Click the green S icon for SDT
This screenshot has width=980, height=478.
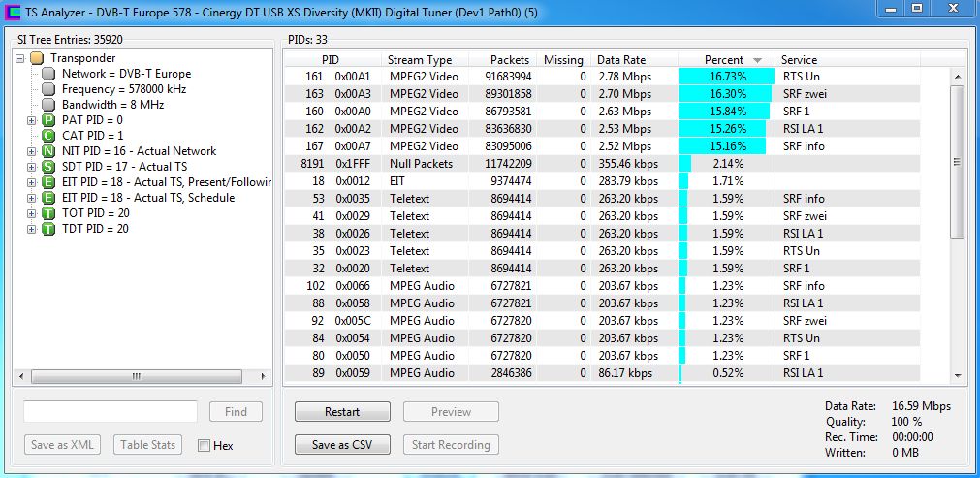pyautogui.click(x=47, y=167)
